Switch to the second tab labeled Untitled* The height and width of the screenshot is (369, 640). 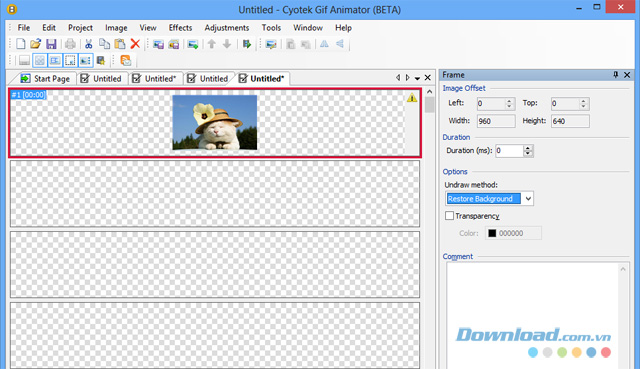[x=154, y=78]
